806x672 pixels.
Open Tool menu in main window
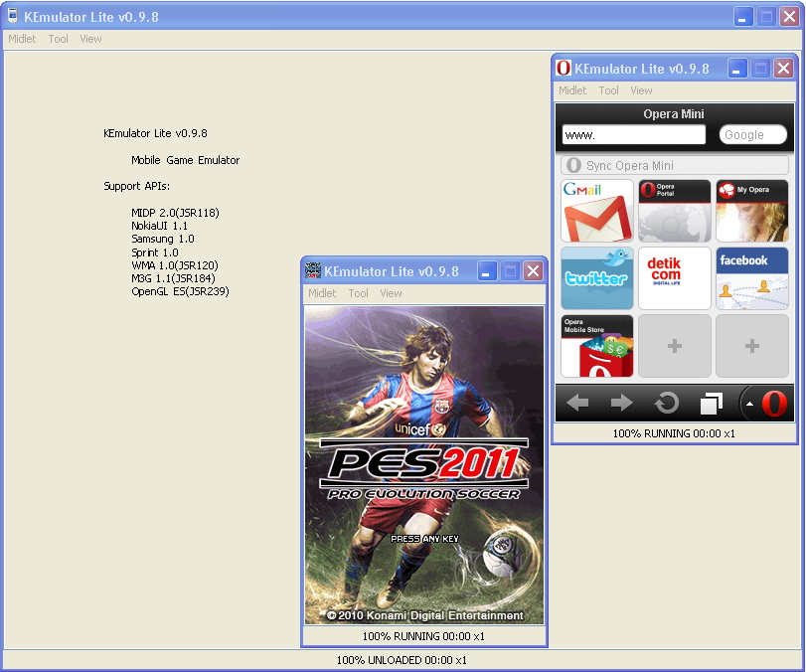[x=58, y=39]
